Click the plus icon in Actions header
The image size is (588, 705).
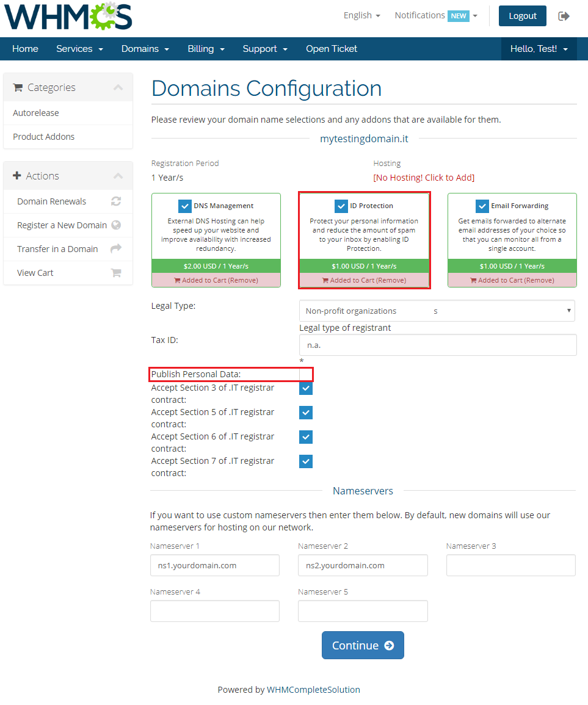point(17,176)
